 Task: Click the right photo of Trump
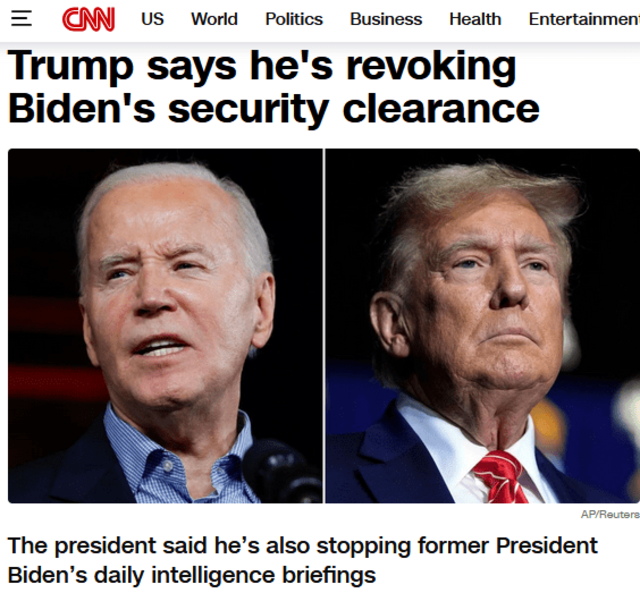click(482, 326)
